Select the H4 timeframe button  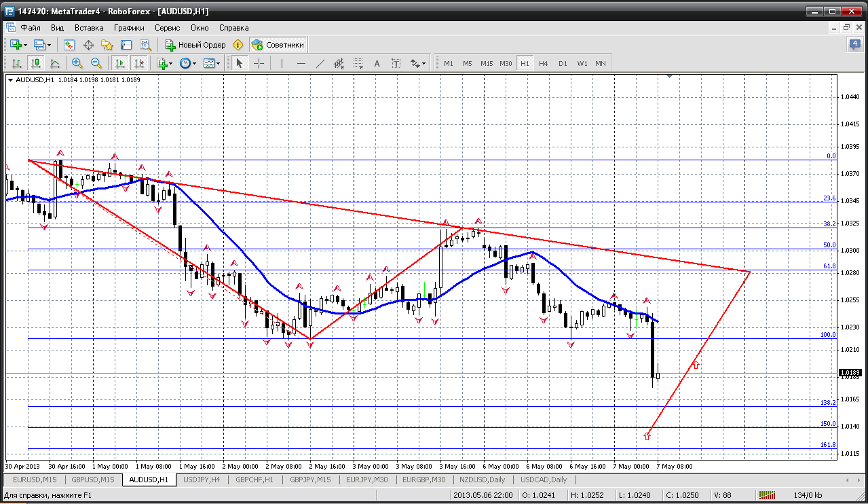544,63
